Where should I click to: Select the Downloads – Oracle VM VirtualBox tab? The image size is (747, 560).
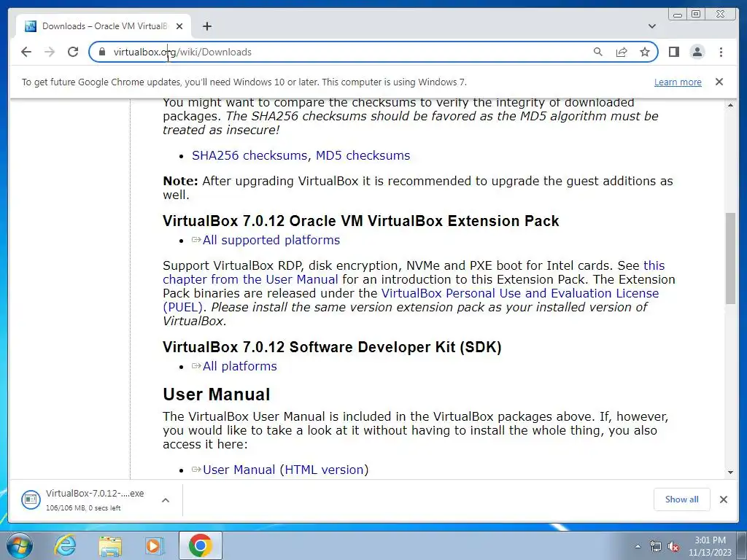point(103,26)
